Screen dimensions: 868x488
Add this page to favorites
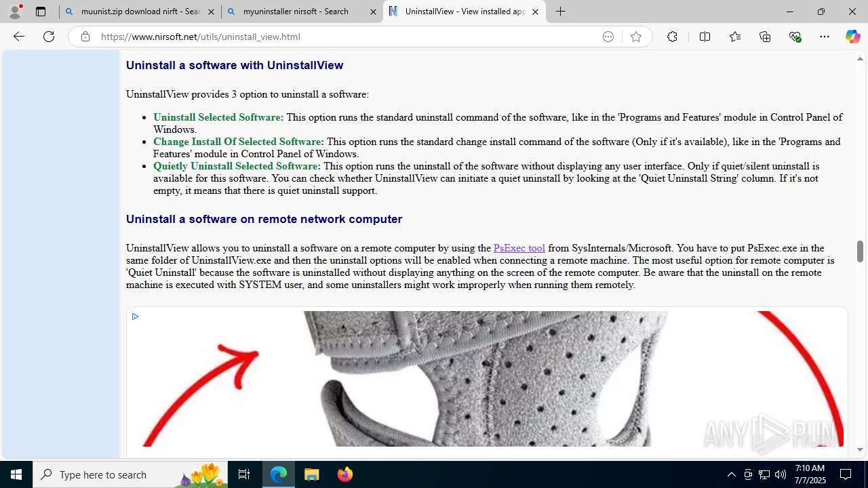(x=635, y=37)
